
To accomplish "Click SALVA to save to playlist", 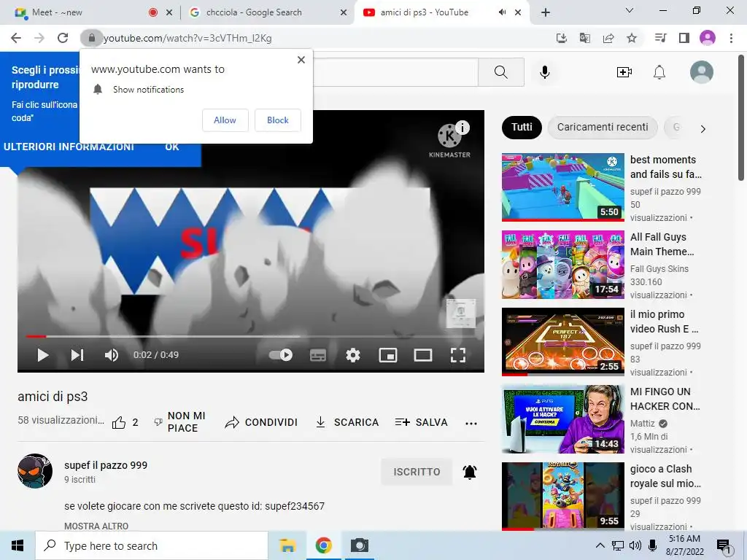I will [422, 422].
